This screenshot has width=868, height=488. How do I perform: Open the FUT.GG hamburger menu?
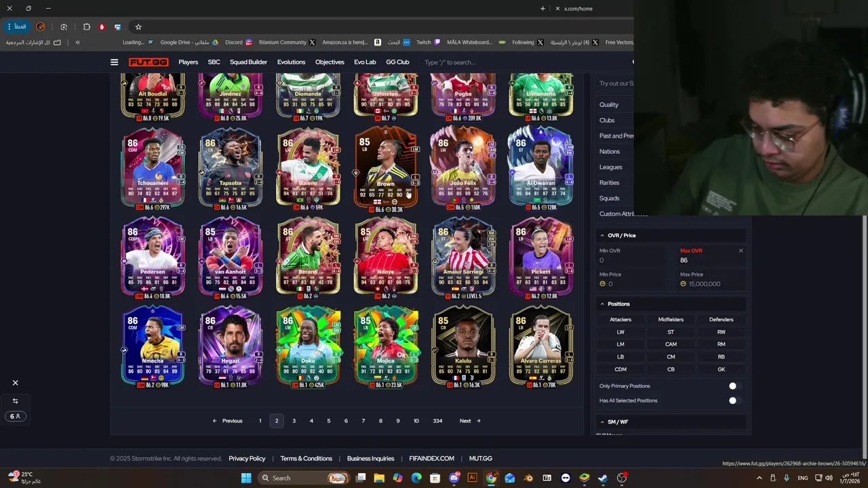(x=114, y=62)
